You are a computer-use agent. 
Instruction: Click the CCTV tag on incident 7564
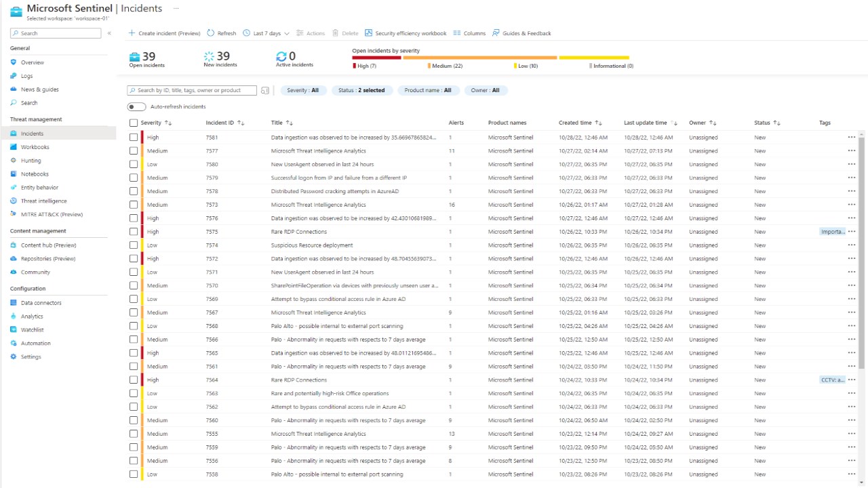click(833, 380)
